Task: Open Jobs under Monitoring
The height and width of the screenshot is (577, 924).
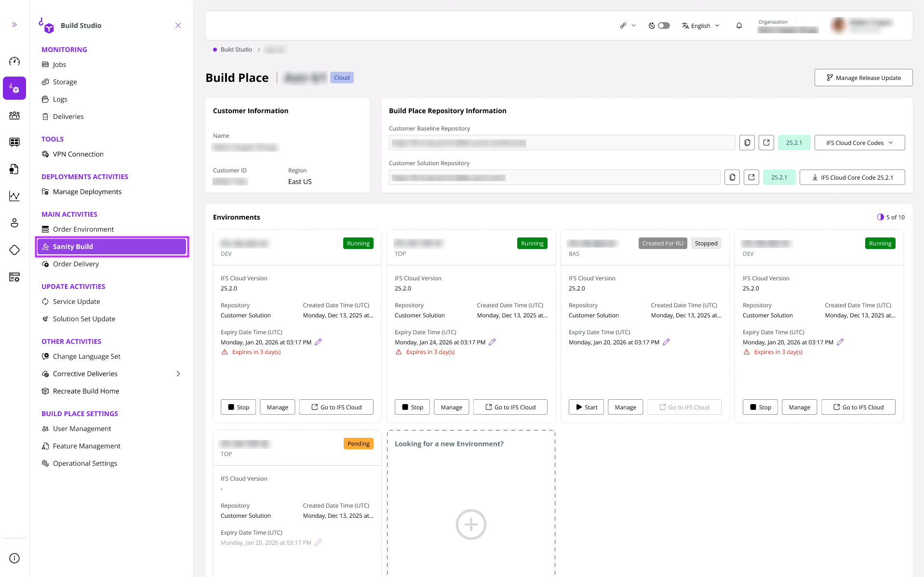Action: click(x=59, y=65)
